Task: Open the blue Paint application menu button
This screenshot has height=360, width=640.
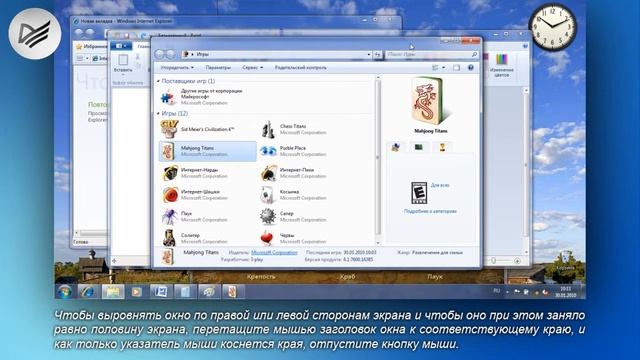Action: point(121,46)
